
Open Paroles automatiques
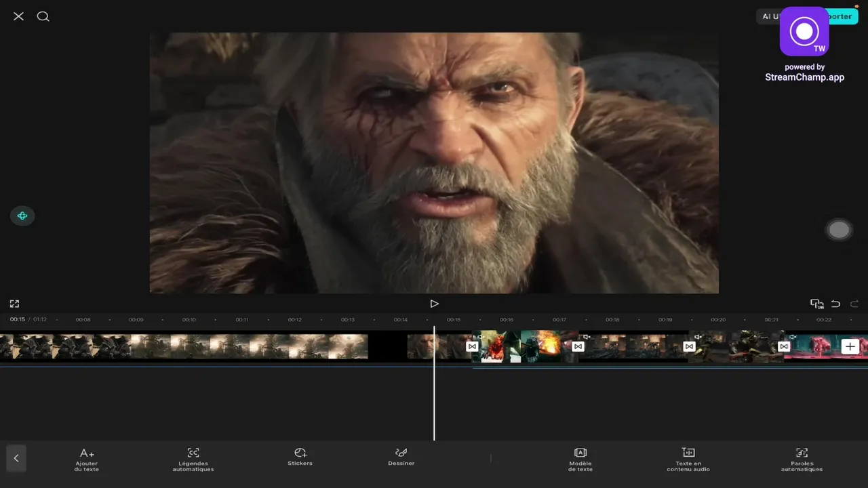pos(802,459)
